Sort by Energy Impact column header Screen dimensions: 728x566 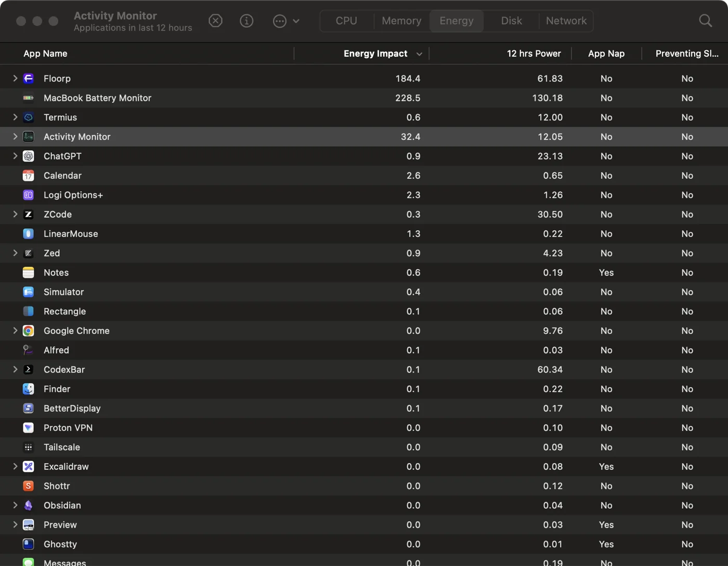click(x=362, y=54)
